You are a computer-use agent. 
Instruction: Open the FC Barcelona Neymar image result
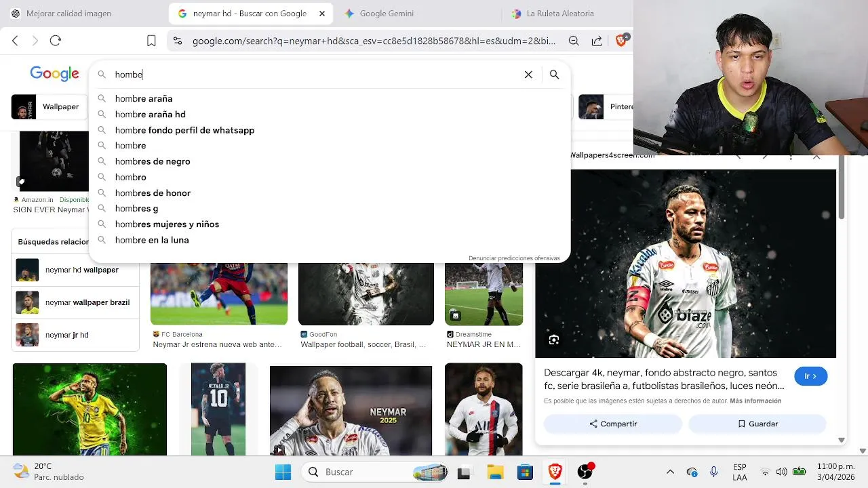click(x=218, y=293)
